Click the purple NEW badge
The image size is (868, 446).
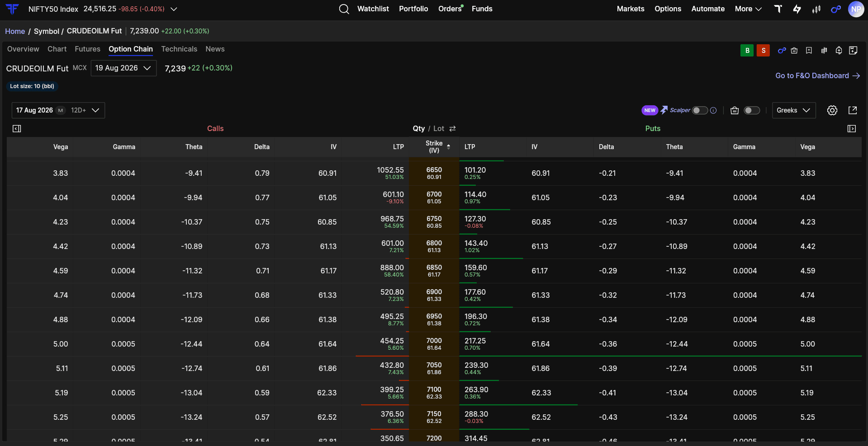coord(650,110)
